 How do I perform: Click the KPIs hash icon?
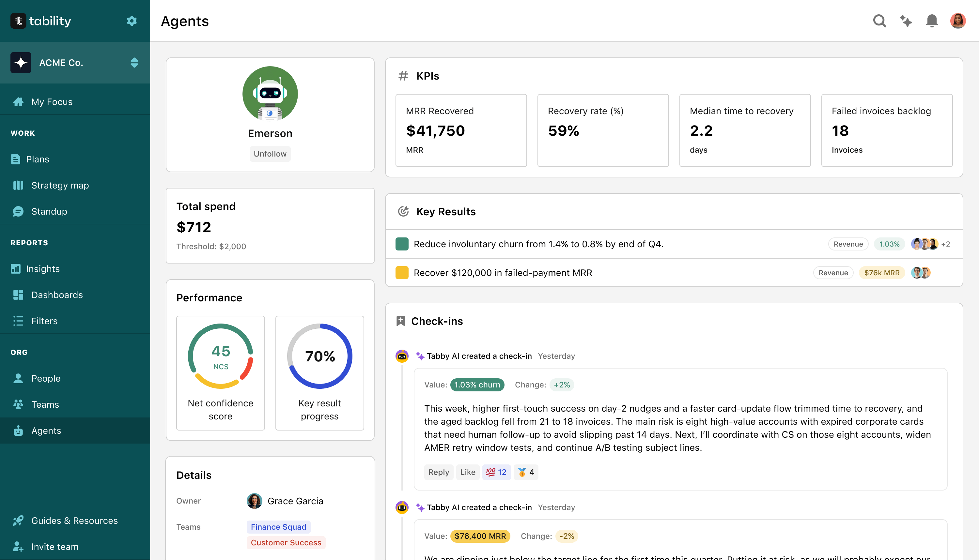pos(403,76)
